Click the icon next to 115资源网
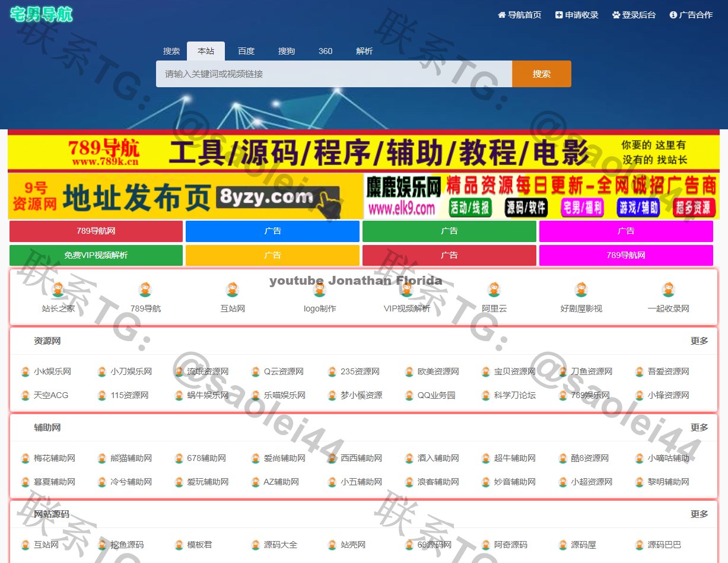Image resolution: width=728 pixels, height=563 pixels. click(x=102, y=396)
